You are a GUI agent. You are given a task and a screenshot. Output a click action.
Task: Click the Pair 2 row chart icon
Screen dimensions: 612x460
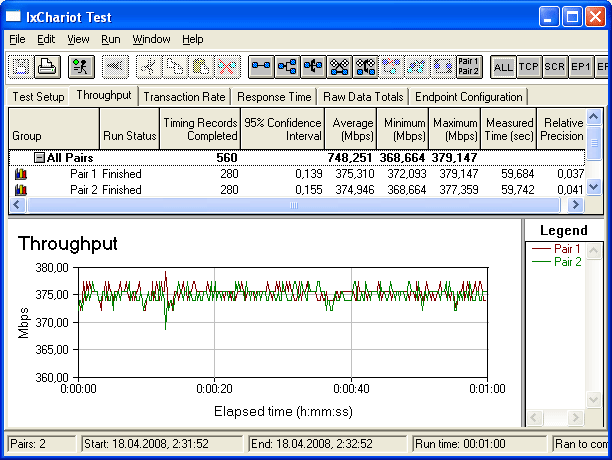tap(21, 190)
